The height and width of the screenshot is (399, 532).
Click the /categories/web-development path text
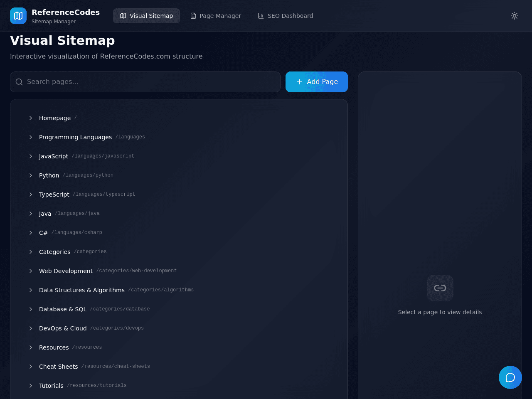click(x=136, y=271)
